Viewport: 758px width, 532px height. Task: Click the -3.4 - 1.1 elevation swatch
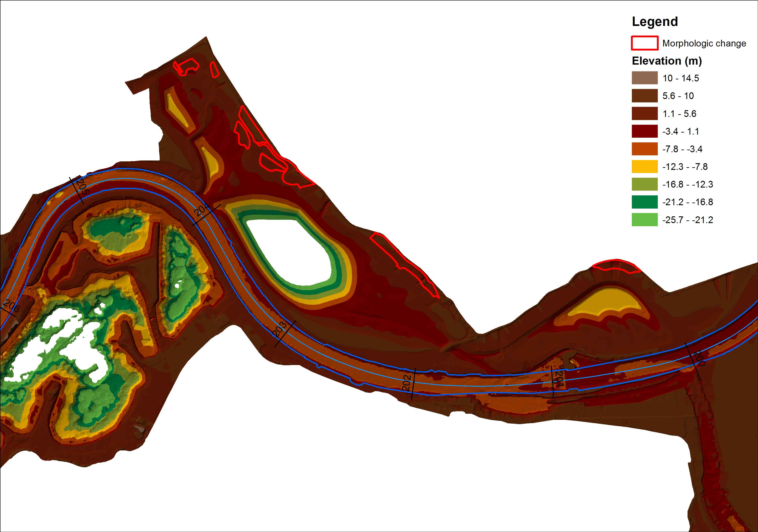click(644, 131)
